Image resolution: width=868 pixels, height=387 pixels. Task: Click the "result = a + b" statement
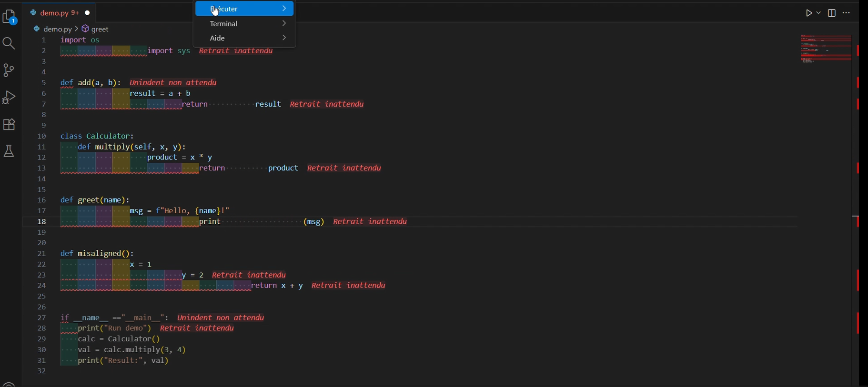click(x=160, y=94)
